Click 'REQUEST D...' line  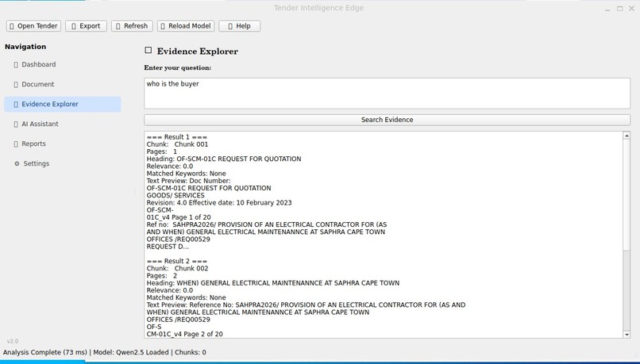[x=168, y=247]
